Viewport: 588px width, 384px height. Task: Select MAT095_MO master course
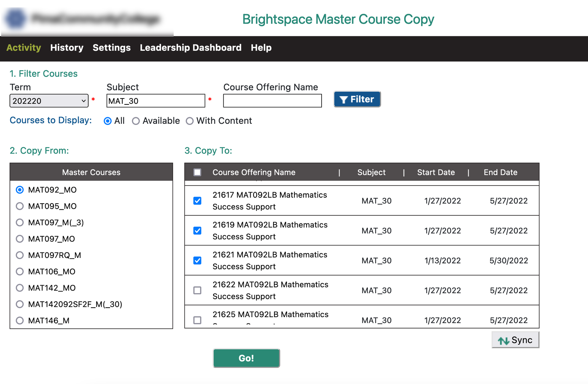click(x=20, y=206)
